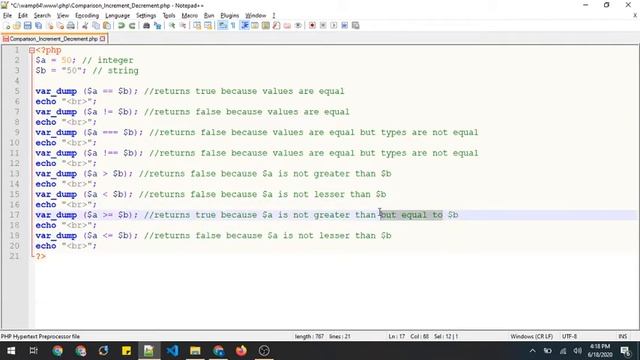Close the Comparison_Increment_Decrement.php tab with its X
Viewport: 640px width, 360px height.
point(102,39)
